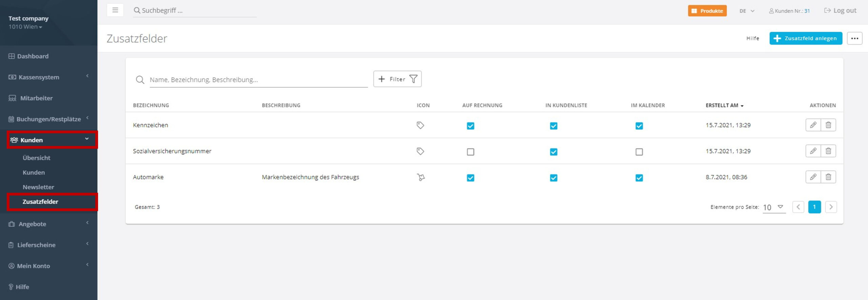Click customer number 31 link
Screen dimensions: 868x300
coord(807,11)
